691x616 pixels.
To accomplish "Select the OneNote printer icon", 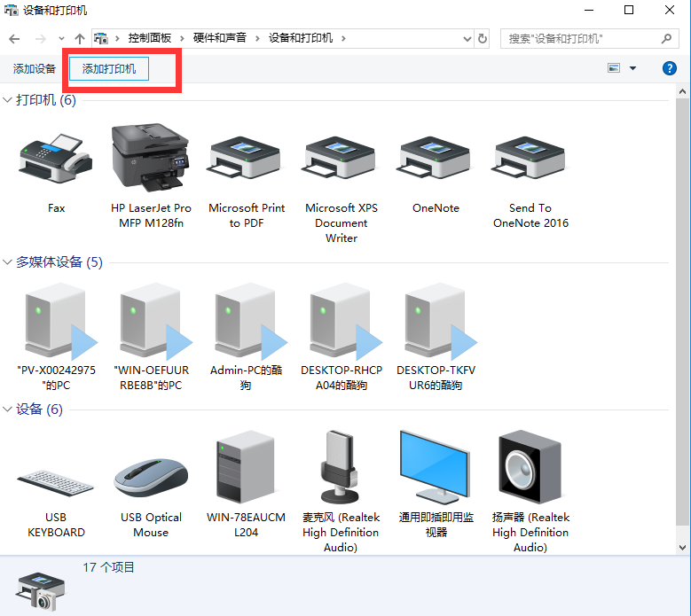I will (x=436, y=159).
